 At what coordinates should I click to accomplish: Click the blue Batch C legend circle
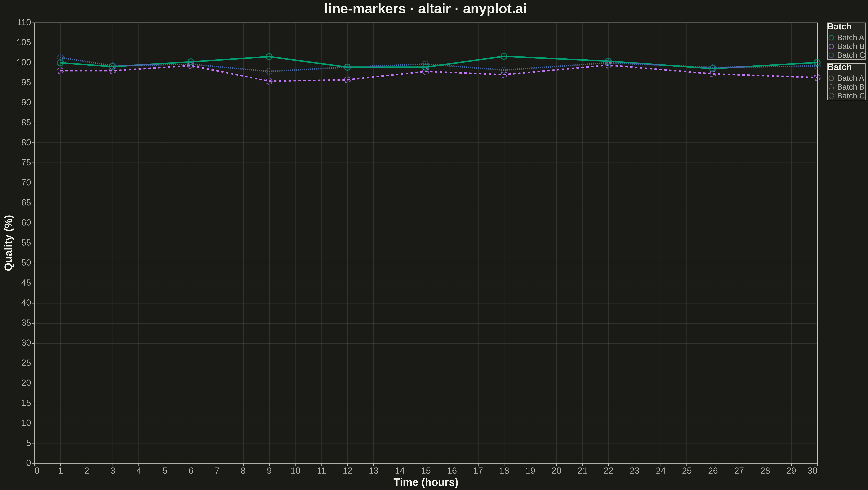[831, 55]
